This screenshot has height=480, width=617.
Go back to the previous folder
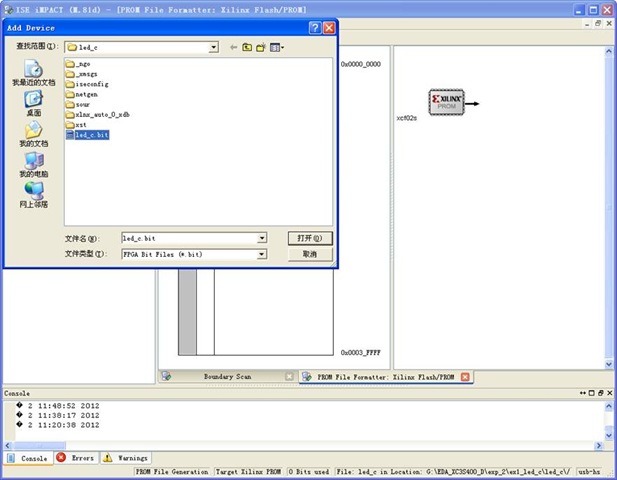tap(234, 47)
